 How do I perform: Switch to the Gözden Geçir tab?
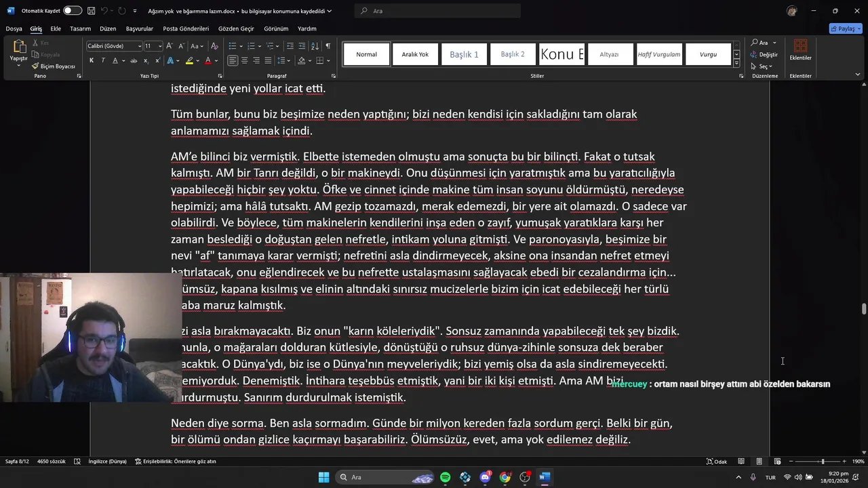(x=236, y=28)
